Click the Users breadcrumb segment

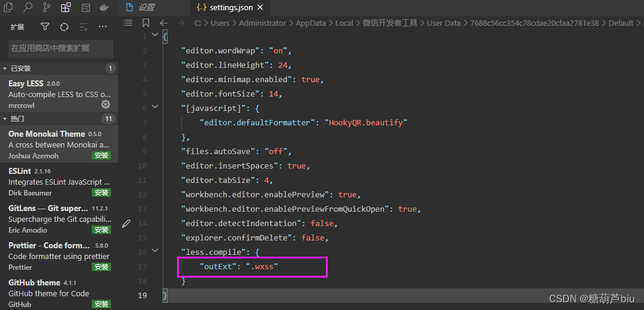coord(220,23)
